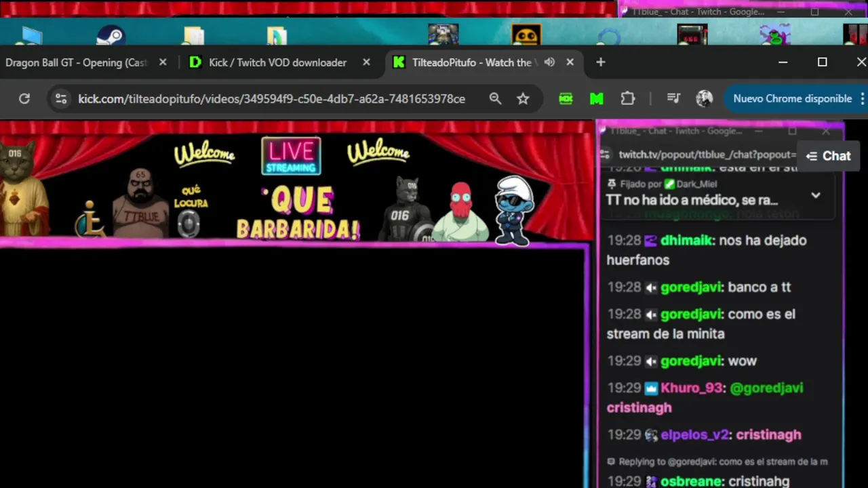The width and height of the screenshot is (868, 488).
Task: Click 19:29 timestamp beside Khuro_93
Action: [x=624, y=388]
